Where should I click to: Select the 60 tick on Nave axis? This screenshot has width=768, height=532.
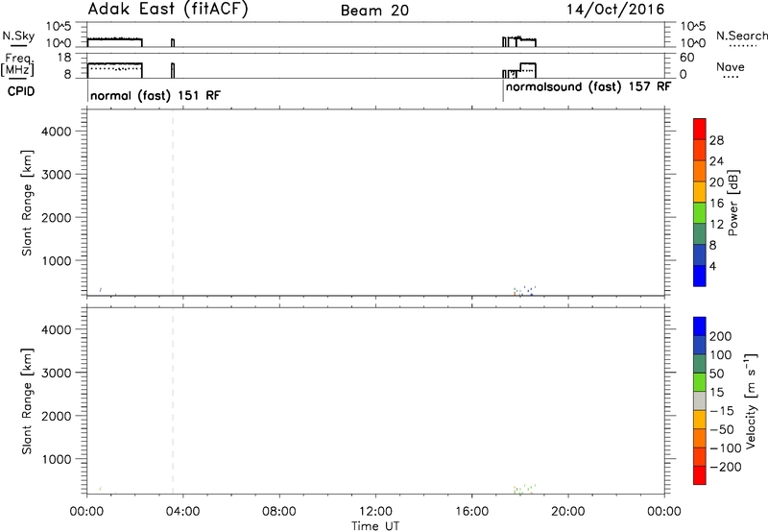pos(686,58)
